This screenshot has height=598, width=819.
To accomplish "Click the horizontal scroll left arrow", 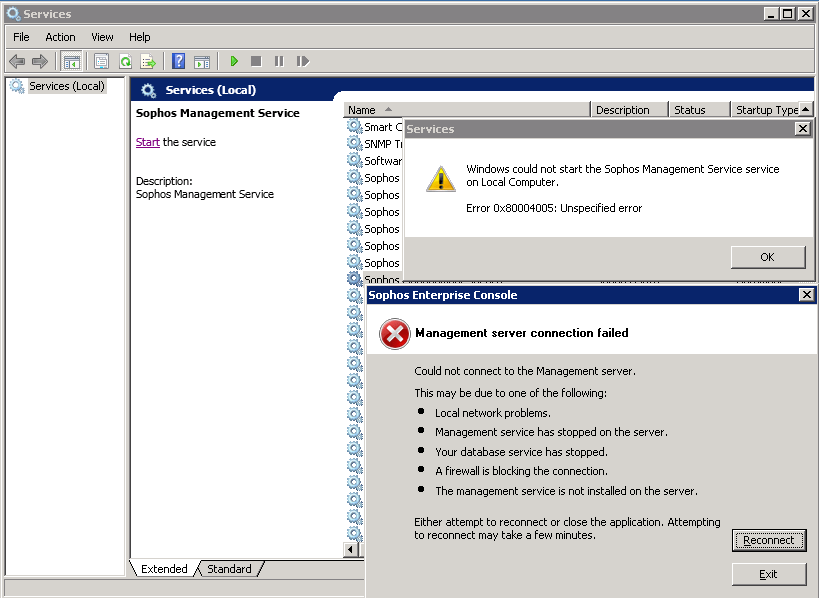I will click(350, 549).
